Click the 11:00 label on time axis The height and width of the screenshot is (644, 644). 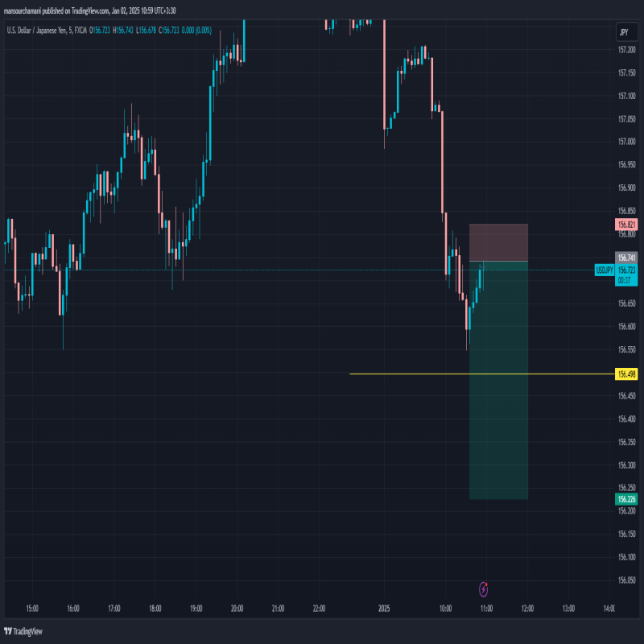point(486,608)
